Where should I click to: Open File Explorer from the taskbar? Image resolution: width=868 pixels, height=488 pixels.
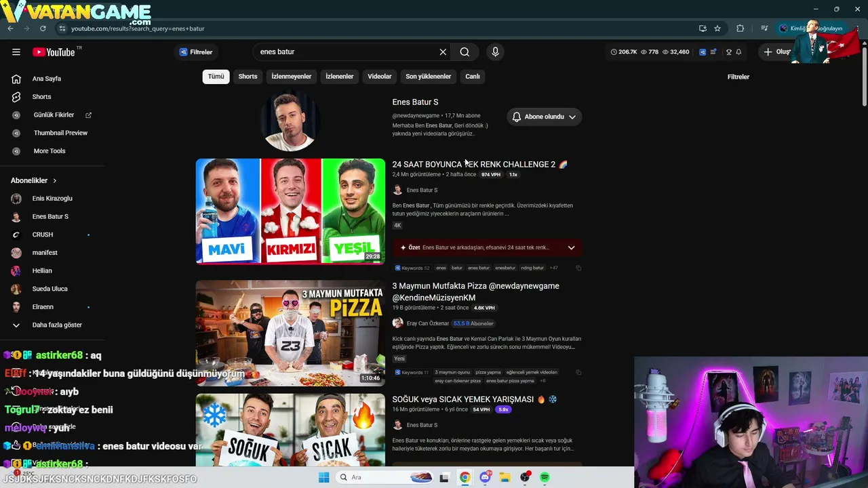tap(505, 478)
